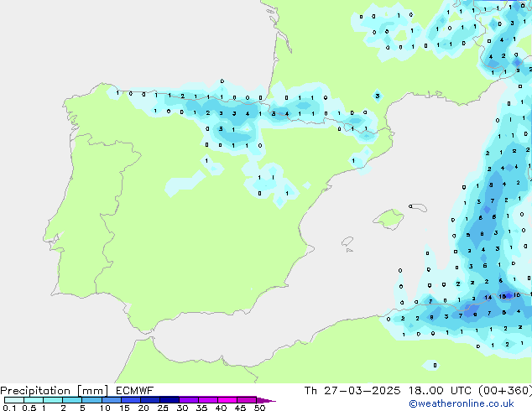Image resolution: width=532 pixels, height=411 pixels.
Task: Click the 'Th 27-03-2025' date text
Action: [352, 391]
